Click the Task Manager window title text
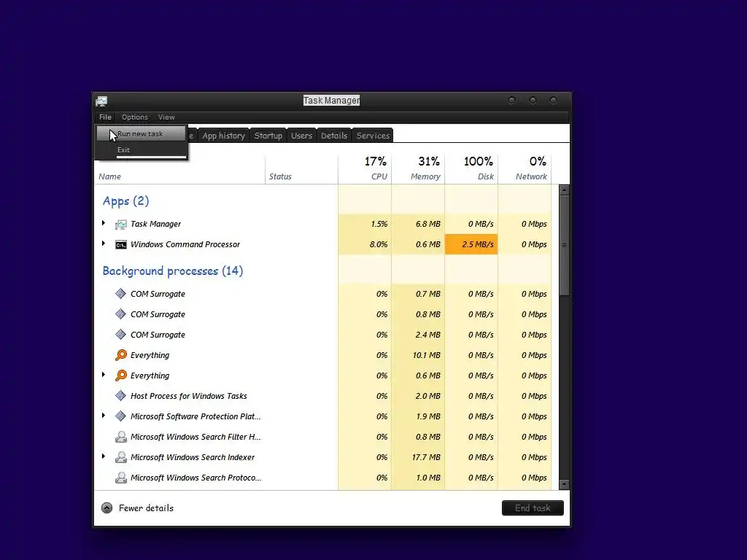The height and width of the screenshot is (560, 747). tap(332, 101)
